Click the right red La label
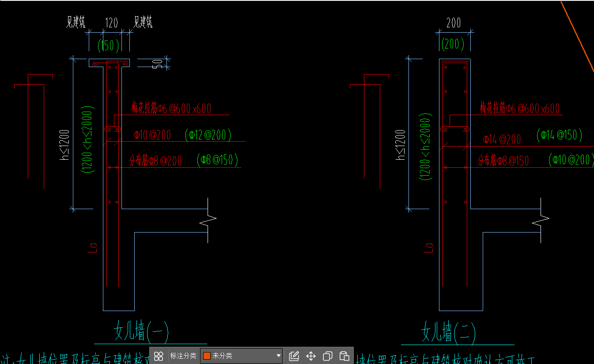594x364 pixels. click(x=428, y=248)
